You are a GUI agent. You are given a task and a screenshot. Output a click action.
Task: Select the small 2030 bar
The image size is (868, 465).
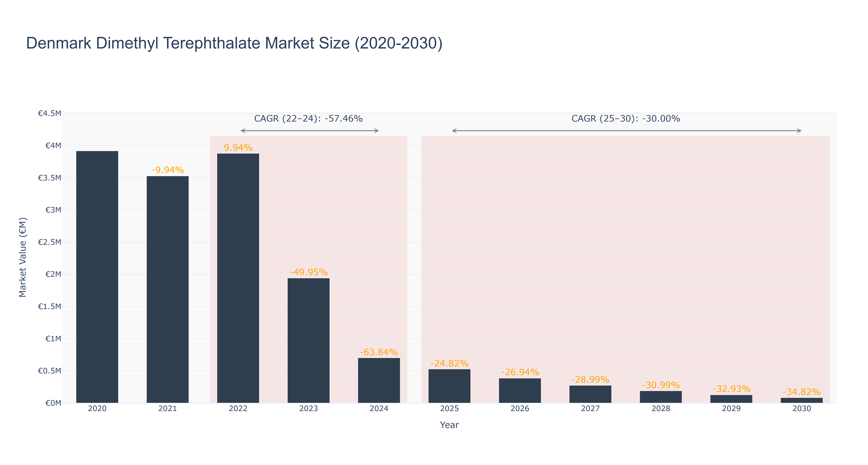802,400
